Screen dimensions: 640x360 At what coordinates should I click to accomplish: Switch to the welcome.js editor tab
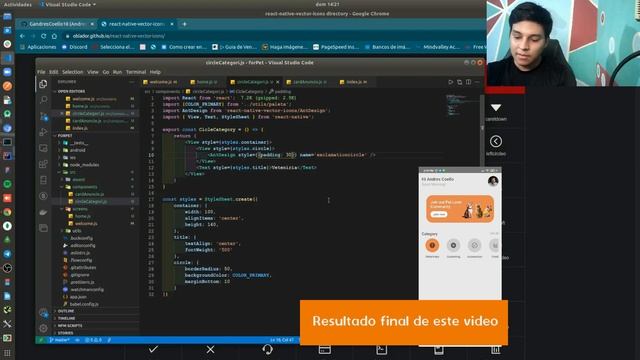coord(161,82)
